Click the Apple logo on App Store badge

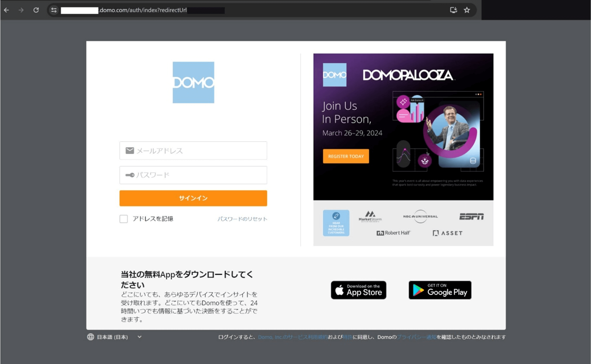(x=339, y=290)
